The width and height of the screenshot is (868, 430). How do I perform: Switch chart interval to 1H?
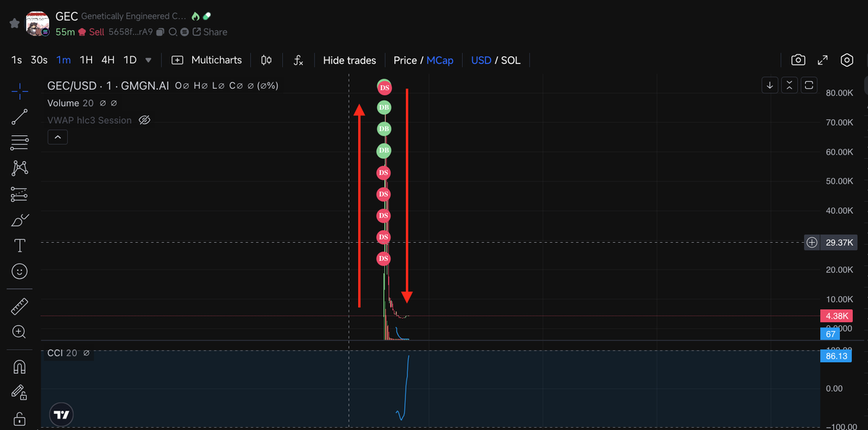tap(86, 60)
